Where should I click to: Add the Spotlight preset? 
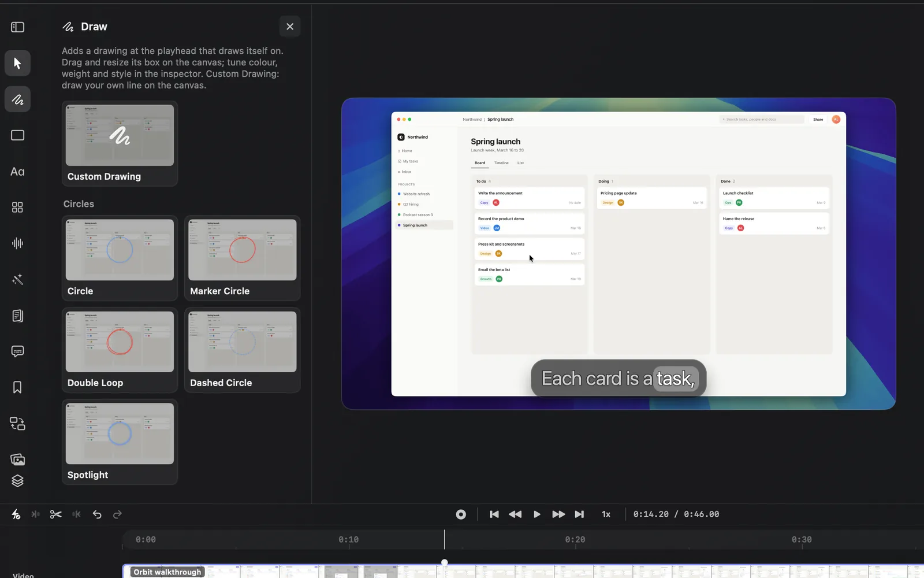click(120, 442)
